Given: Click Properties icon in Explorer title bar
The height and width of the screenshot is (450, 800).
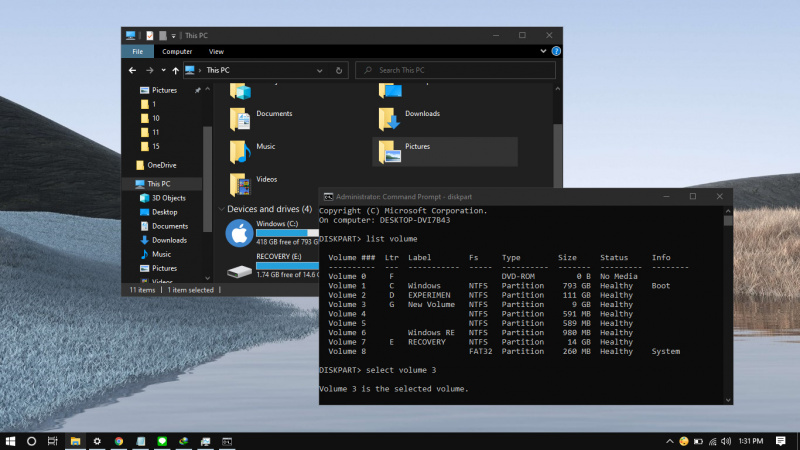Looking at the screenshot, I should (x=149, y=36).
